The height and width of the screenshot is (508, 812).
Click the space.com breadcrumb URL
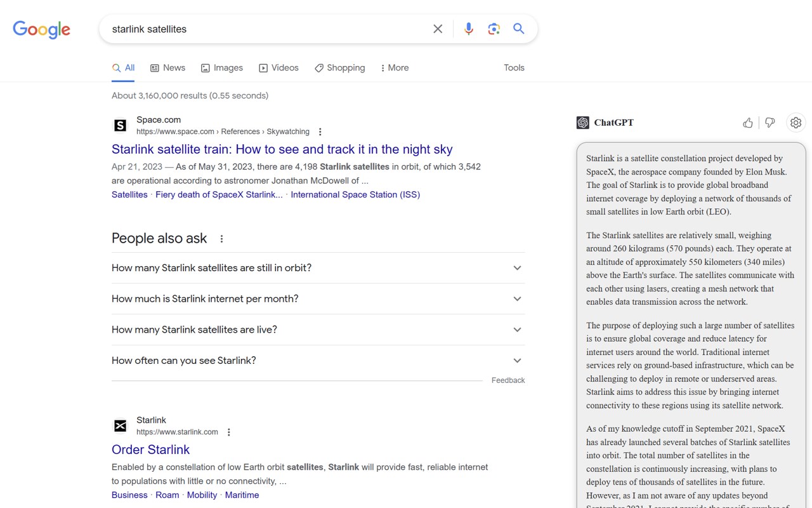(x=223, y=132)
